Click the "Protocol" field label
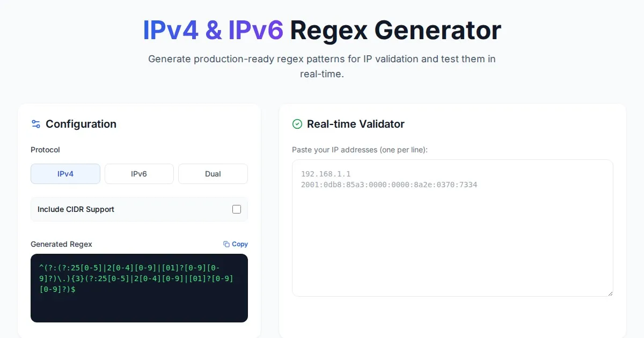Viewport: 644px width, 338px height. point(45,150)
